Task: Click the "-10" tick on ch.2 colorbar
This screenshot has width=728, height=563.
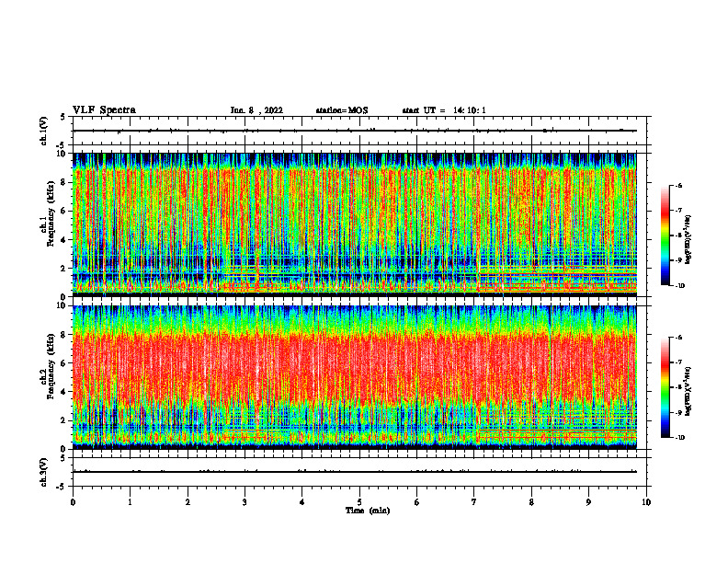Action: point(679,437)
